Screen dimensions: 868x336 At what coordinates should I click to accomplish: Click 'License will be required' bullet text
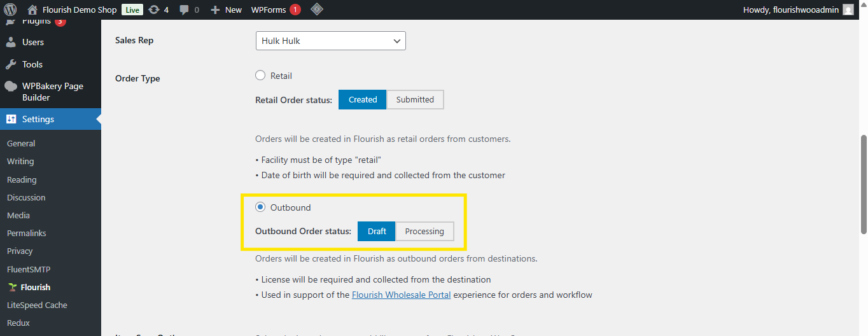(x=376, y=279)
